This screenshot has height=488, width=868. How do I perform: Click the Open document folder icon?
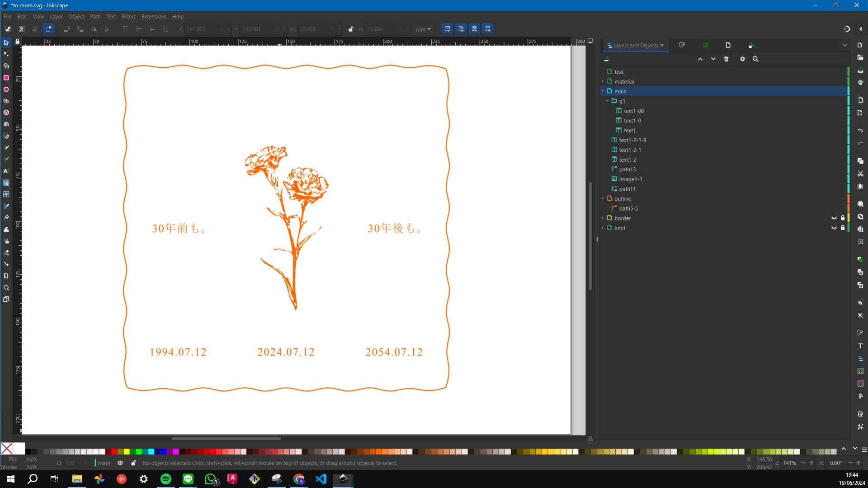(x=860, y=57)
